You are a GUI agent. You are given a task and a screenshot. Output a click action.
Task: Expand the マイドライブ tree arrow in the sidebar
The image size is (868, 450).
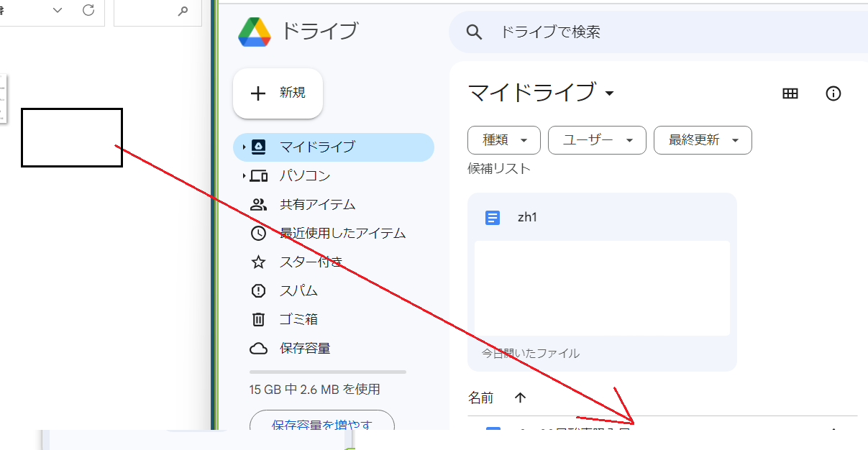(244, 147)
